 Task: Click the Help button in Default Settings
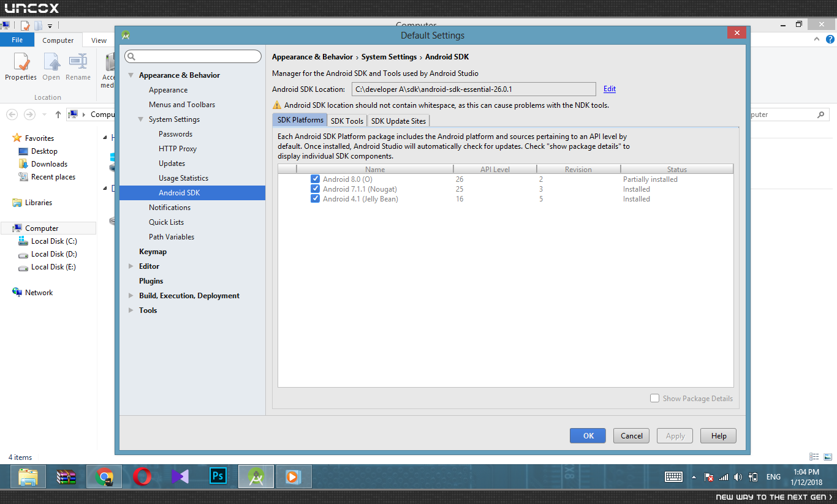click(x=719, y=435)
